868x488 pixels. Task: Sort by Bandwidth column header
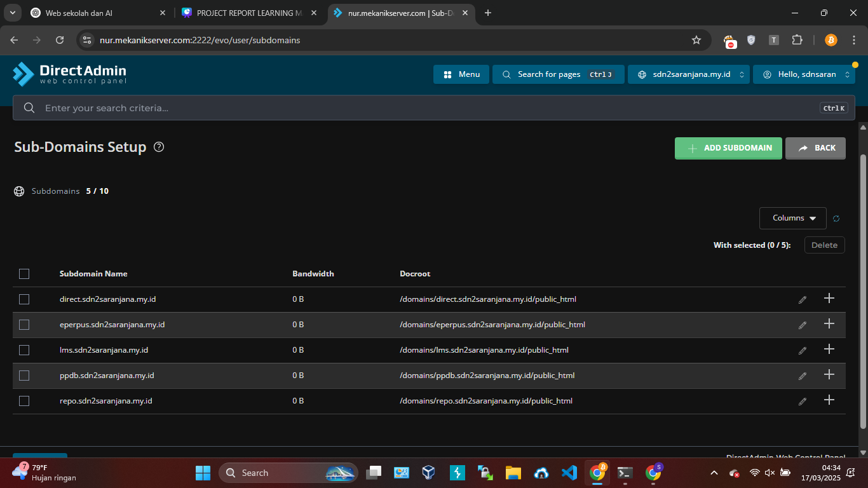tap(313, 274)
